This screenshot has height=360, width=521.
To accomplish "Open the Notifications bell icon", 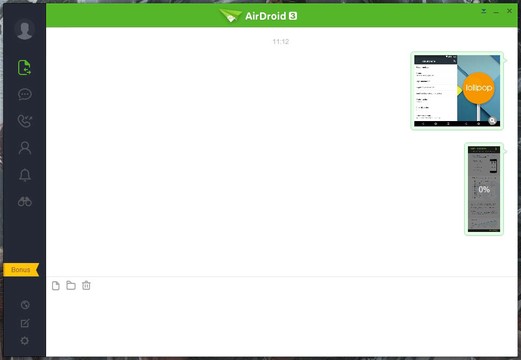I will (x=25, y=175).
